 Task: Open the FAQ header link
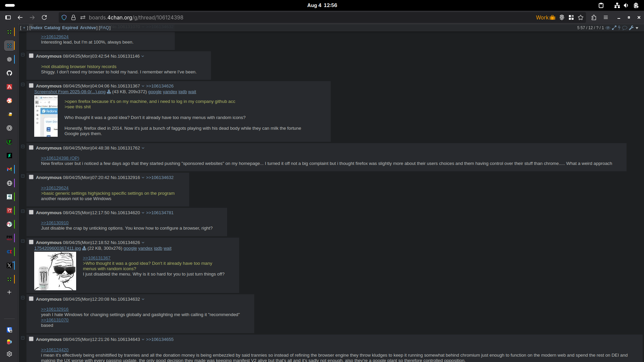point(105,28)
